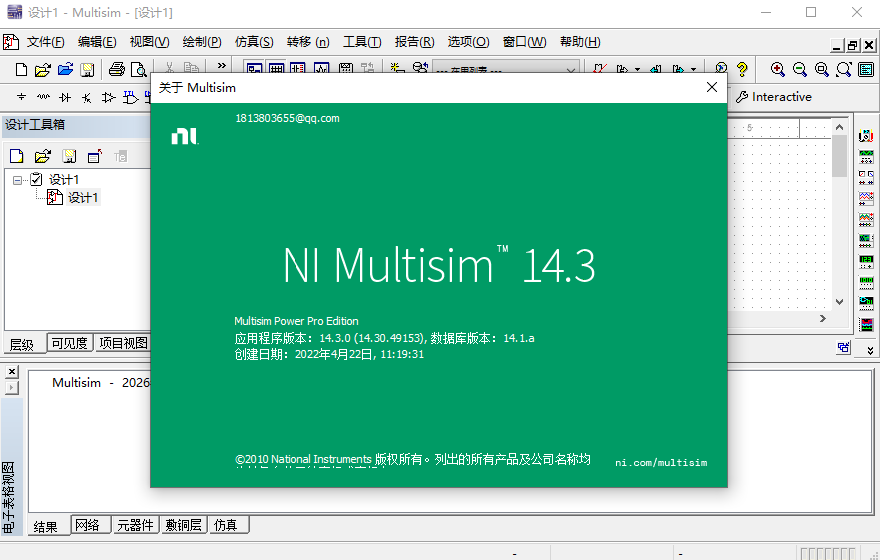Image resolution: width=880 pixels, height=560 pixels.
Task: Expand main toolbar overflow chevron
Action: [x=222, y=66]
